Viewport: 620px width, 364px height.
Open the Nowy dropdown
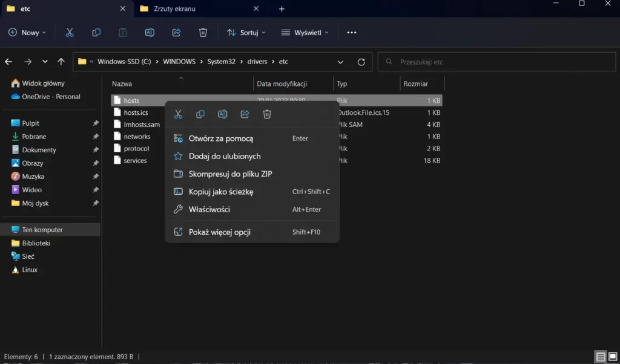(x=27, y=32)
